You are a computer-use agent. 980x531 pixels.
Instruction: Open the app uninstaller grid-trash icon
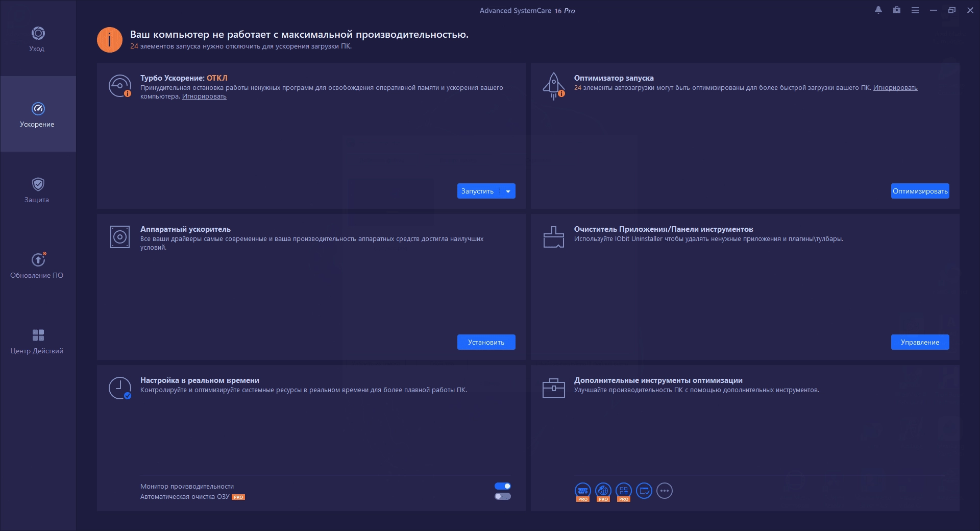[623, 491]
